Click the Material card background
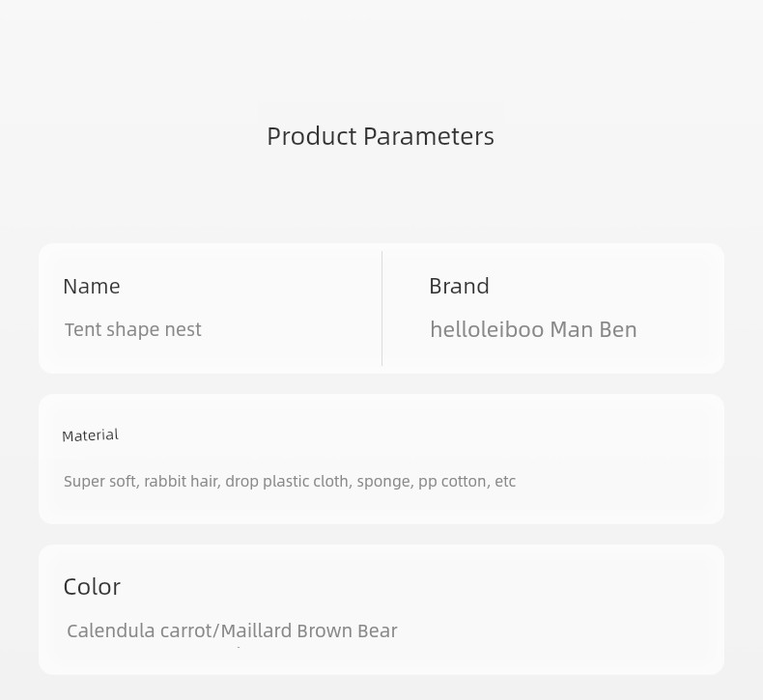Viewport: 763px width, 700px height. (381, 460)
